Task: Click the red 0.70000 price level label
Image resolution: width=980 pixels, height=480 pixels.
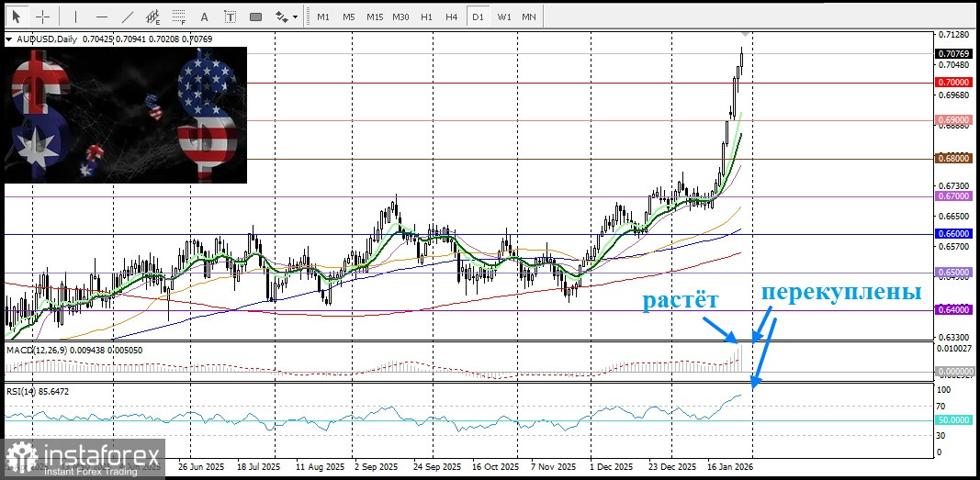Action: [952, 83]
